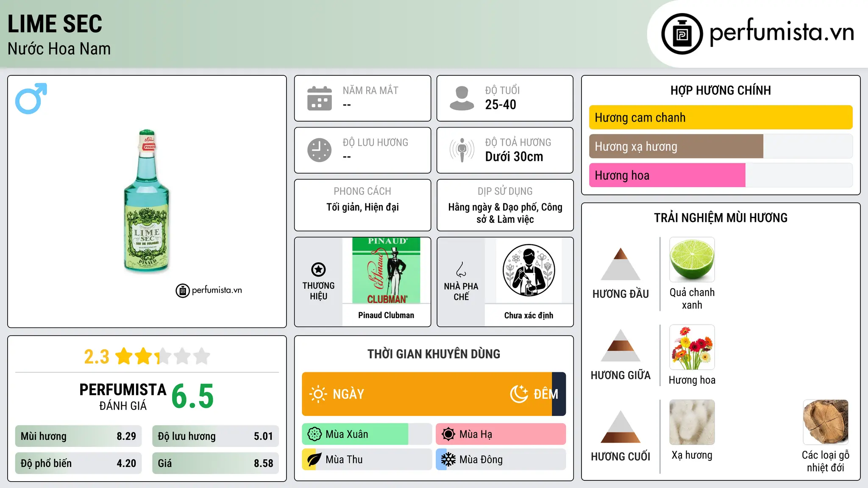This screenshot has height=488, width=868.
Task: Click the blue male gender symbol
Action: (31, 98)
